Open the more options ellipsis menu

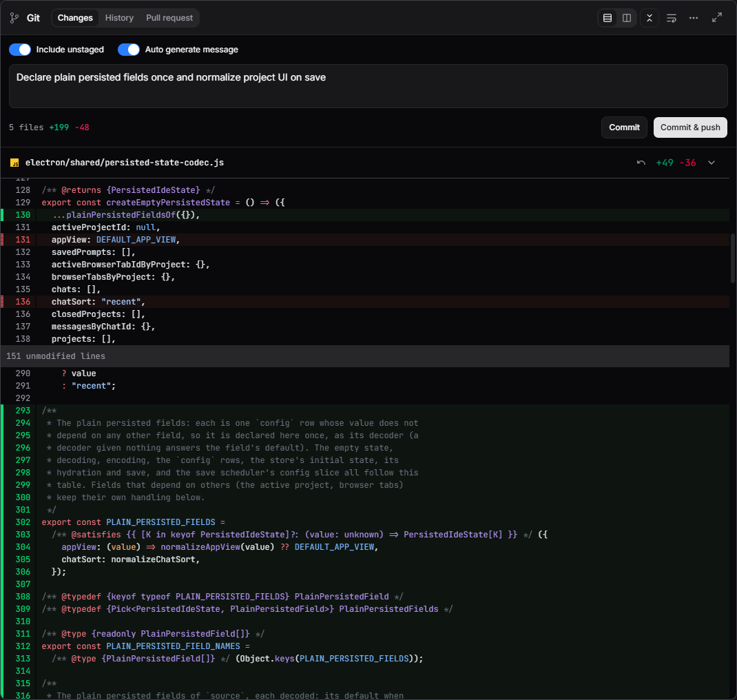coord(694,18)
